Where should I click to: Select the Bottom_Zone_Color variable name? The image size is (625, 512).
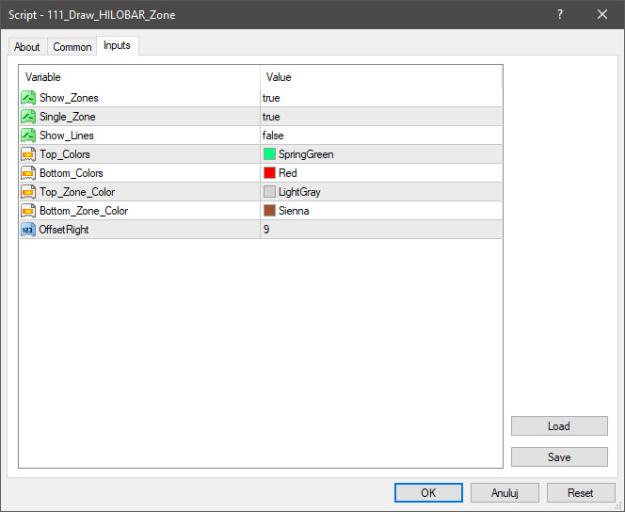(x=84, y=210)
